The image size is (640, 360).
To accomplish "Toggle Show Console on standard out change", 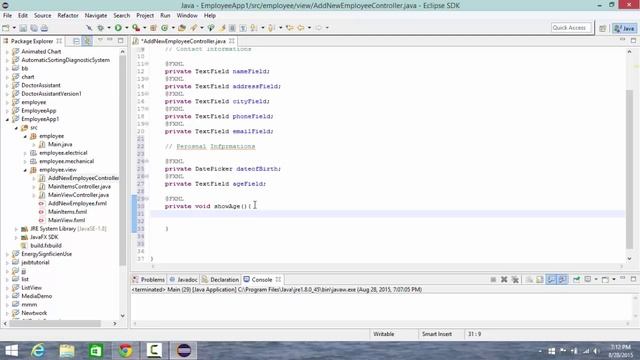I will pos(551,280).
